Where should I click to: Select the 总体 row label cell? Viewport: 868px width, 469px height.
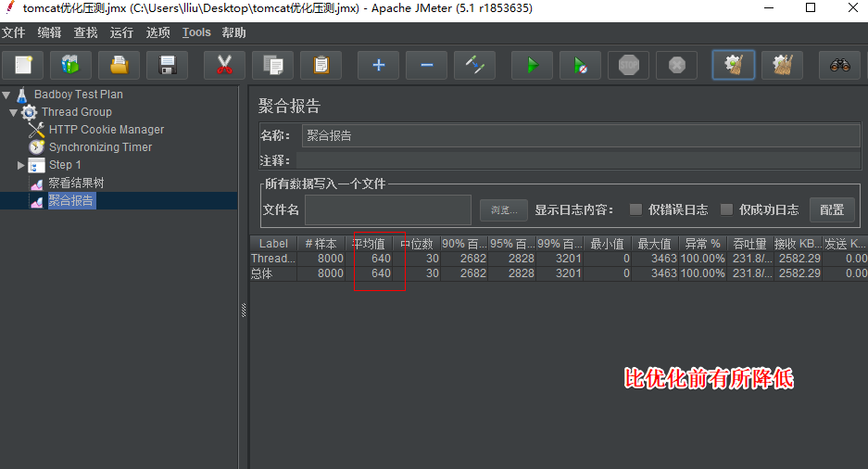click(x=273, y=273)
